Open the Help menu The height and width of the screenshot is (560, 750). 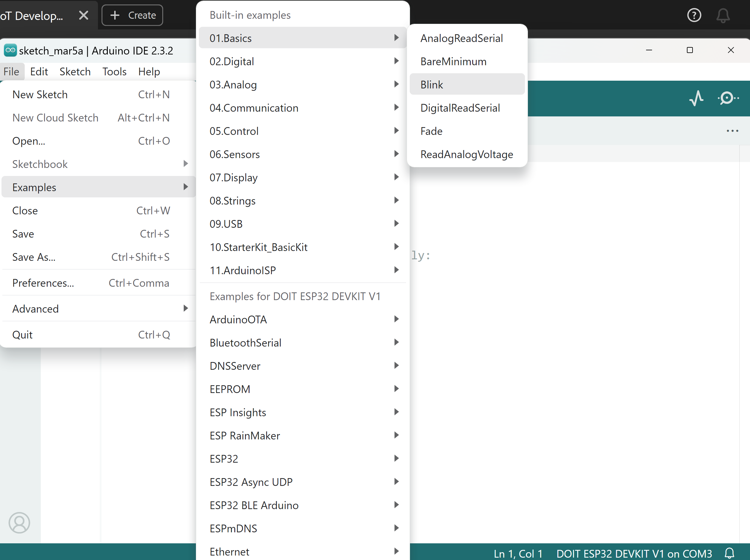[149, 71]
